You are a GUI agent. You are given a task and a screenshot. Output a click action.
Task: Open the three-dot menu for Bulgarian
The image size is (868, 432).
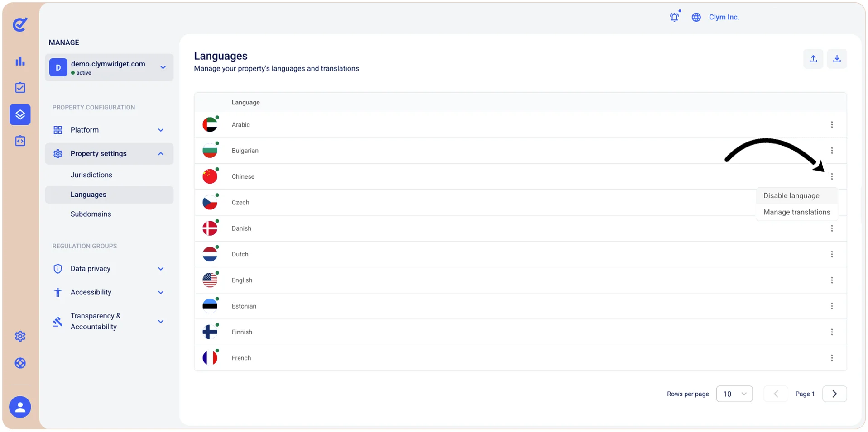tap(832, 151)
